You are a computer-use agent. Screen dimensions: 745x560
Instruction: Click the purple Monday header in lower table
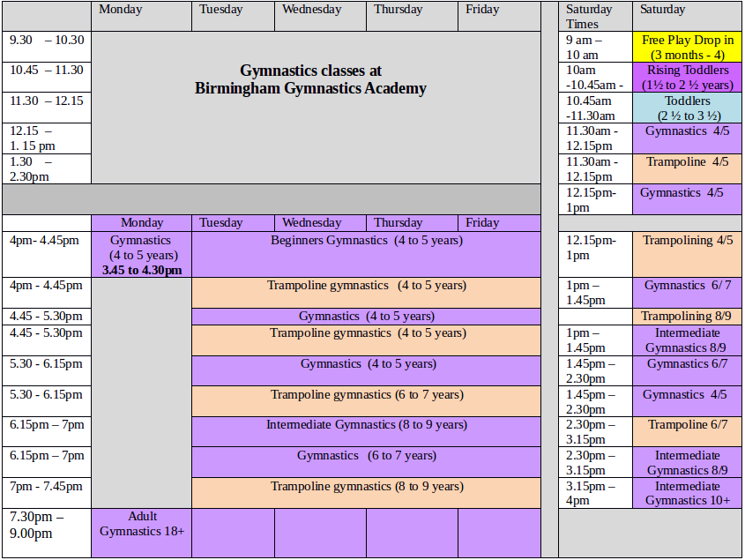click(x=142, y=223)
